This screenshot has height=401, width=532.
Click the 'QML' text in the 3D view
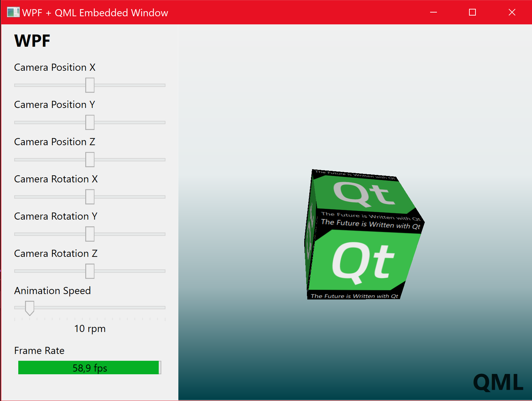pos(498,382)
